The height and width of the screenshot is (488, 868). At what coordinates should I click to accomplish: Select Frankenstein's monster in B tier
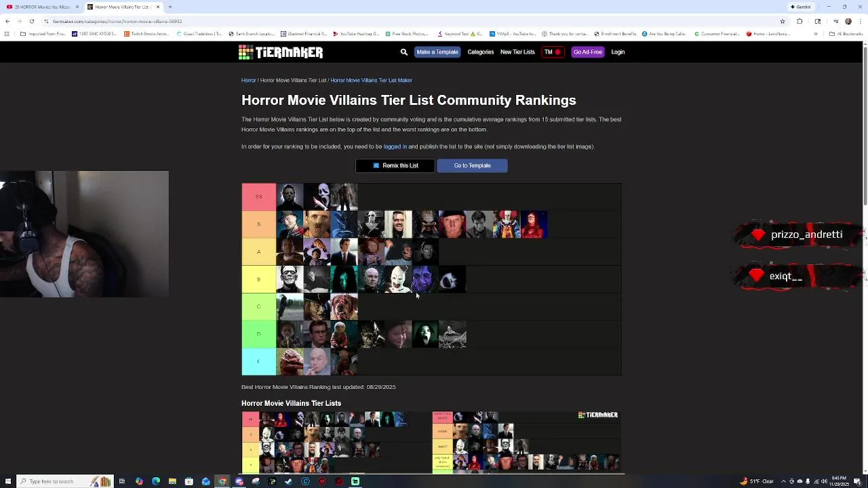(290, 279)
